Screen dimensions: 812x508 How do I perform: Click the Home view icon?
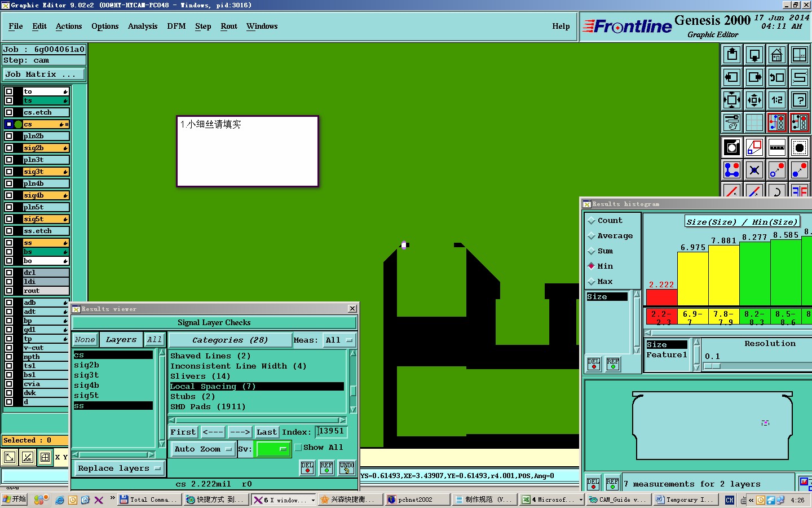777,55
